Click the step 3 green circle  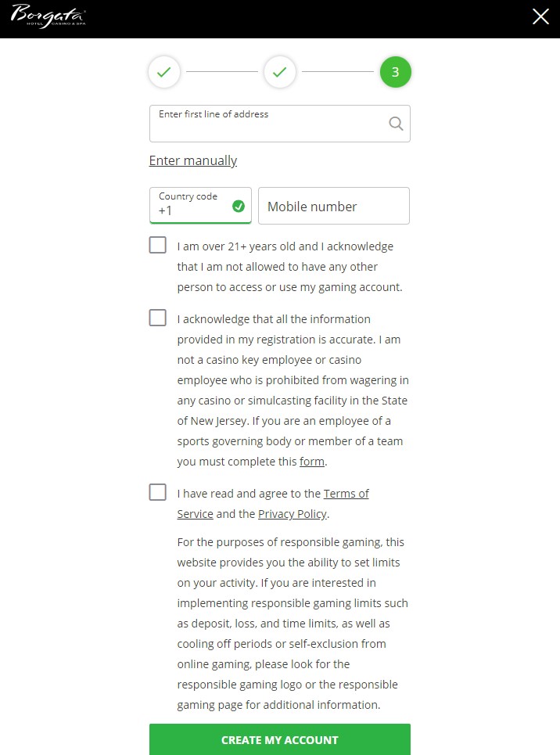(x=395, y=72)
